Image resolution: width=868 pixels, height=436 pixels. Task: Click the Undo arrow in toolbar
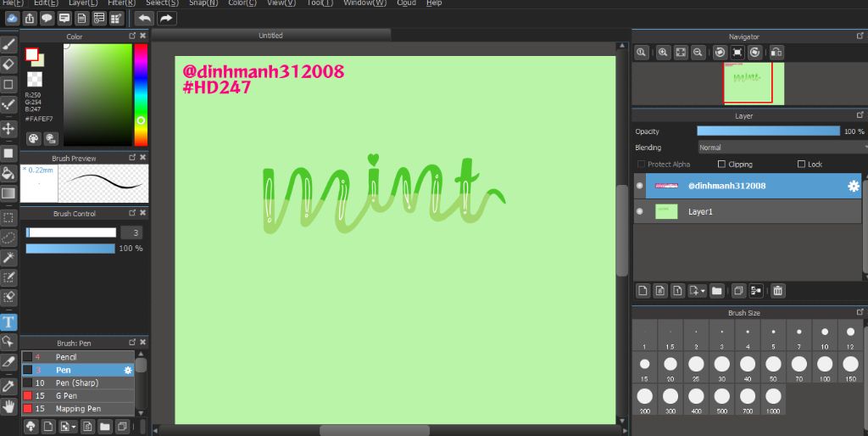coord(144,19)
